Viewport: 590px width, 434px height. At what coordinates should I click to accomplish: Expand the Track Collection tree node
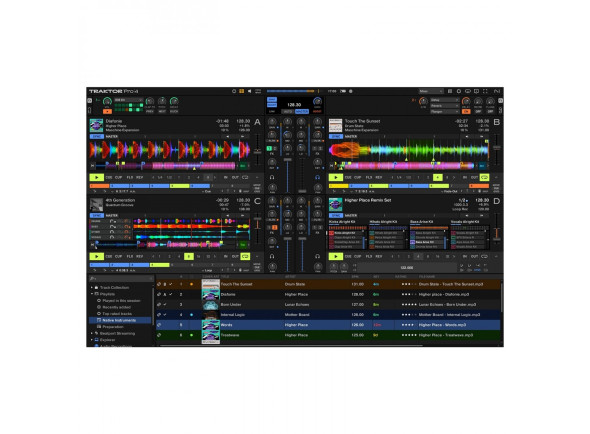(92, 287)
